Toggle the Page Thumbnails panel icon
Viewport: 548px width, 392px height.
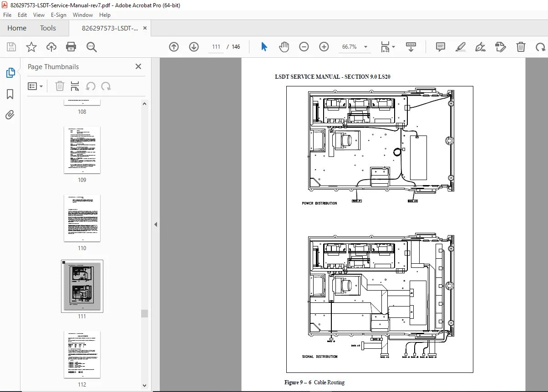point(10,73)
